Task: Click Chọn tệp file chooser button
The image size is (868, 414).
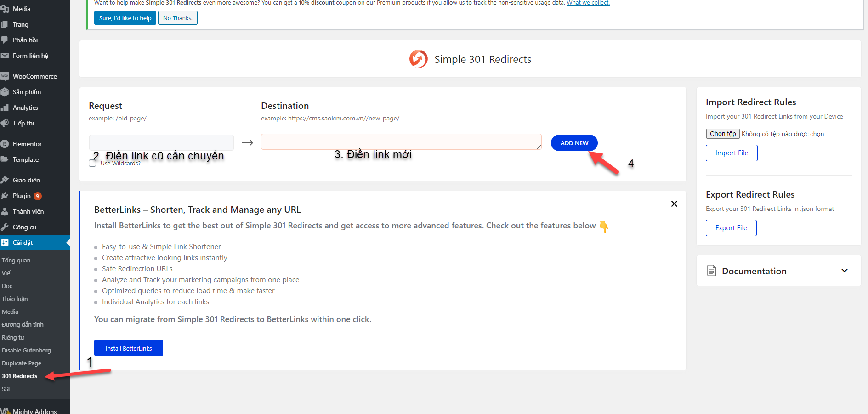Action: [x=722, y=134]
